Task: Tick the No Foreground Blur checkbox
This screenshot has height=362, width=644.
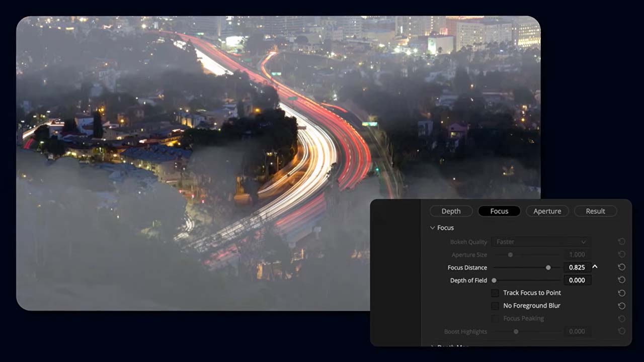Action: tap(495, 306)
